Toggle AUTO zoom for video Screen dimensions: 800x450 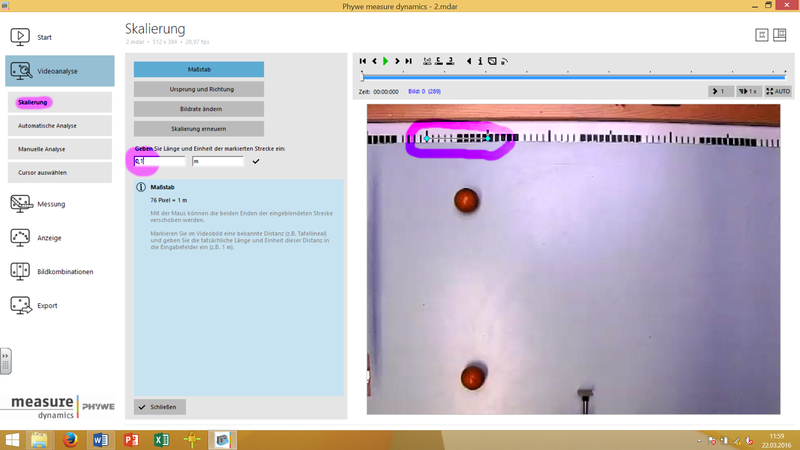(x=778, y=91)
